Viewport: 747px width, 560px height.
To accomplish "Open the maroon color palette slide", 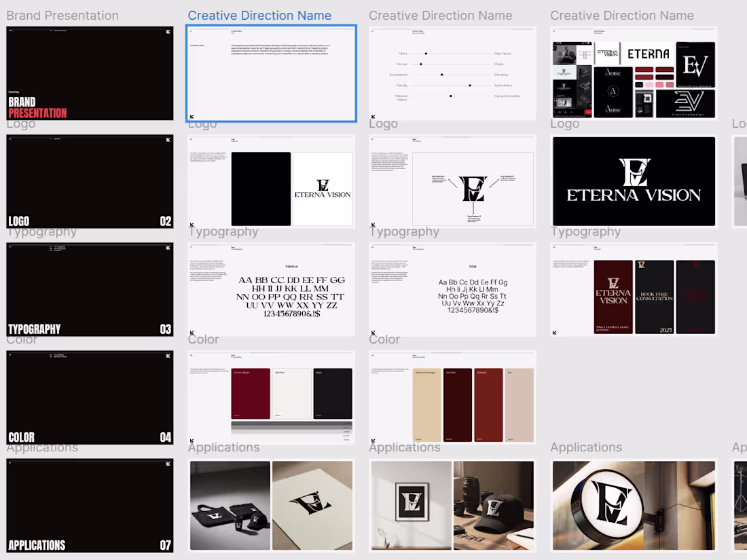I will [271, 397].
